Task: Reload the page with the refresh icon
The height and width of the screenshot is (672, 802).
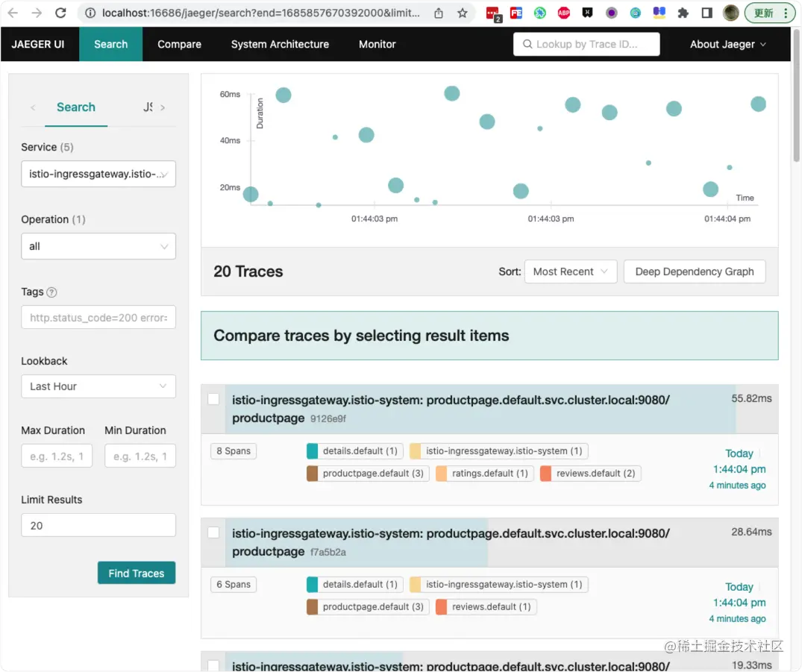Action: pos(61,13)
